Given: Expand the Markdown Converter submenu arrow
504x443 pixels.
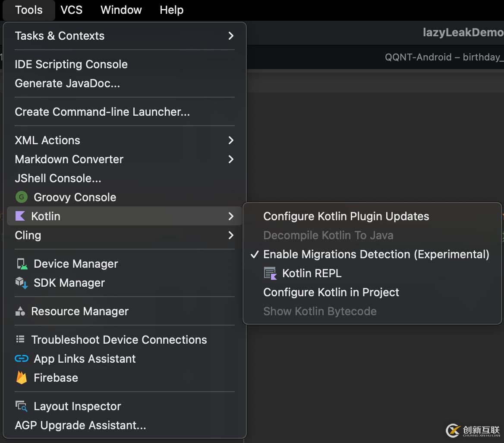Looking at the screenshot, I should click(231, 159).
